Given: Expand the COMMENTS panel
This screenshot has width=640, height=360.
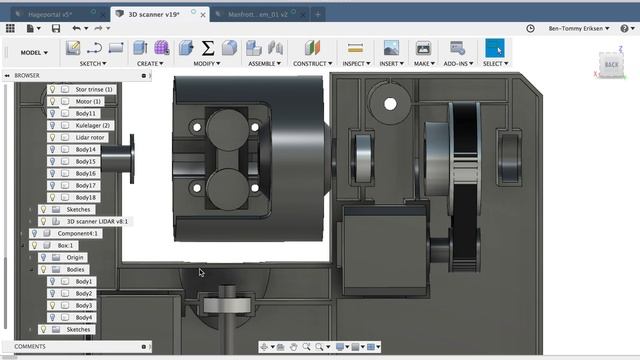Looking at the screenshot, I should point(144,347).
